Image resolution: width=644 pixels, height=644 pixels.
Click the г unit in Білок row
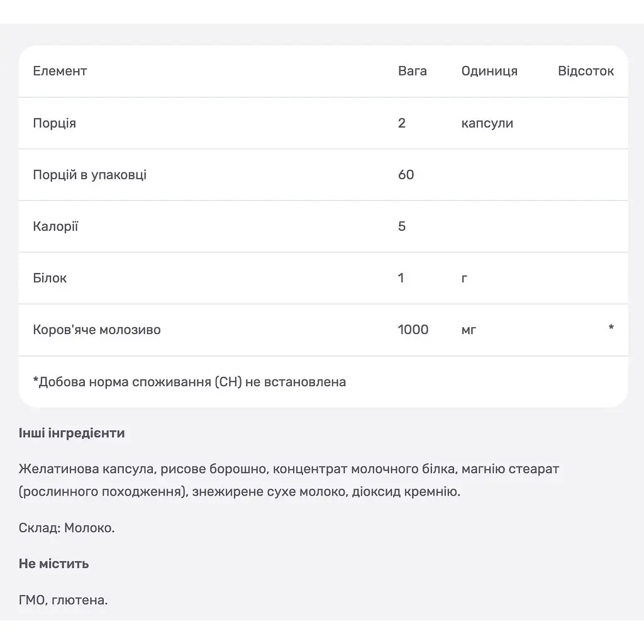coord(464,279)
